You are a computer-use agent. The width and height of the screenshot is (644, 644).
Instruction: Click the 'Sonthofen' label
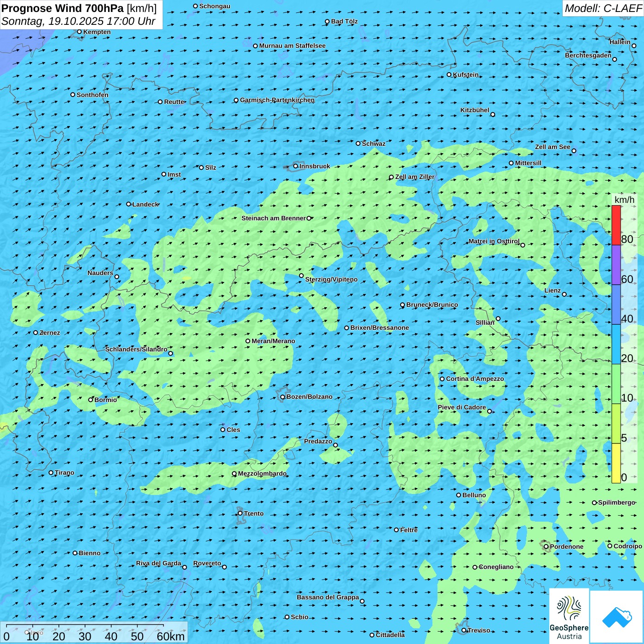92,95
